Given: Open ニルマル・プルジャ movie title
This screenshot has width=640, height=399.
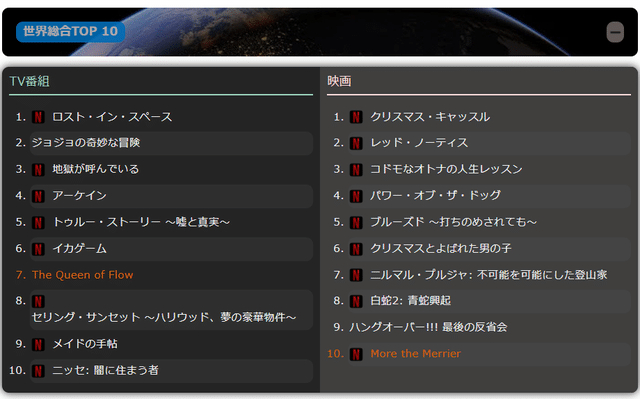Looking at the screenshot, I should click(489, 275).
